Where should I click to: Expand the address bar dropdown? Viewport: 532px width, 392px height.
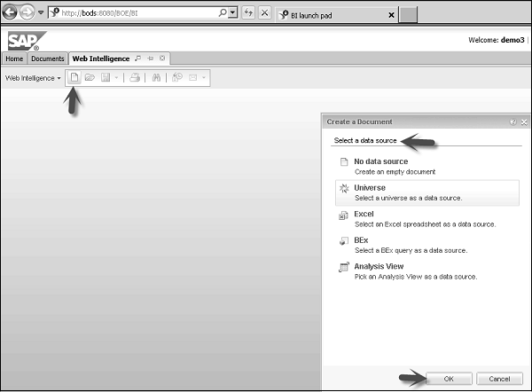pos(232,13)
